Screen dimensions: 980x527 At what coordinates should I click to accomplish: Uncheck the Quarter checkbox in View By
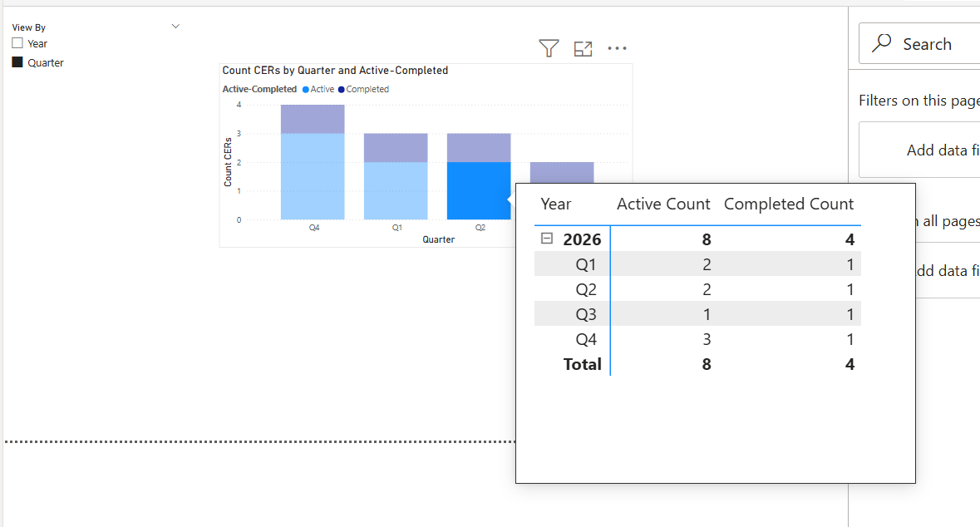[17, 62]
